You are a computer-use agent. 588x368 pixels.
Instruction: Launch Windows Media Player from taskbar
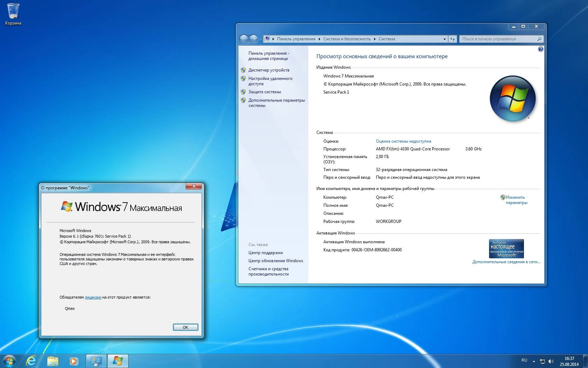point(73,361)
